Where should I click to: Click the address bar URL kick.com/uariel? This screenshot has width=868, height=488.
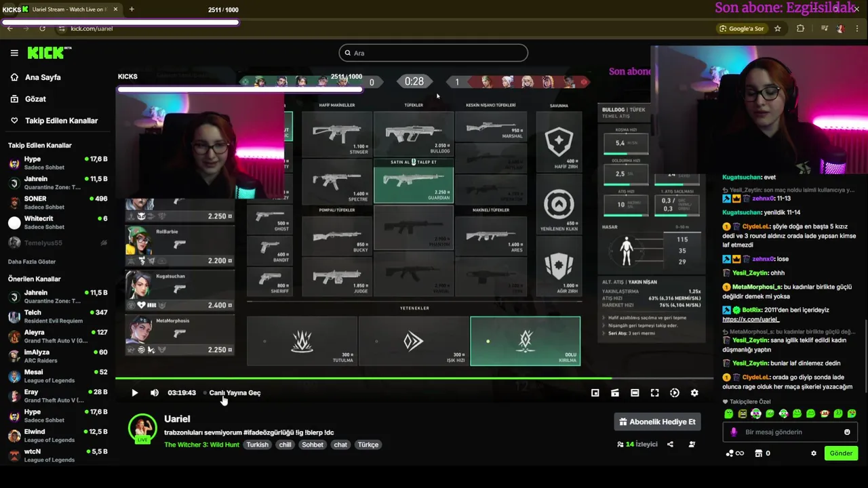(x=92, y=28)
